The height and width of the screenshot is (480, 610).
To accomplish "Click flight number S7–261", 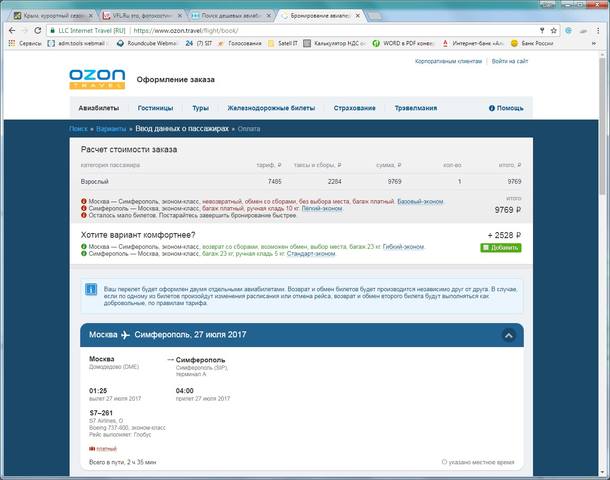I will coord(101,413).
